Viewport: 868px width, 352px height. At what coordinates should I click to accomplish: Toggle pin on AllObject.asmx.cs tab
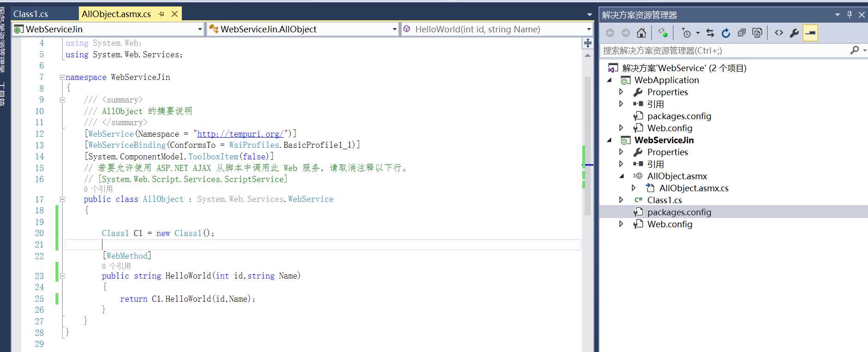click(161, 14)
